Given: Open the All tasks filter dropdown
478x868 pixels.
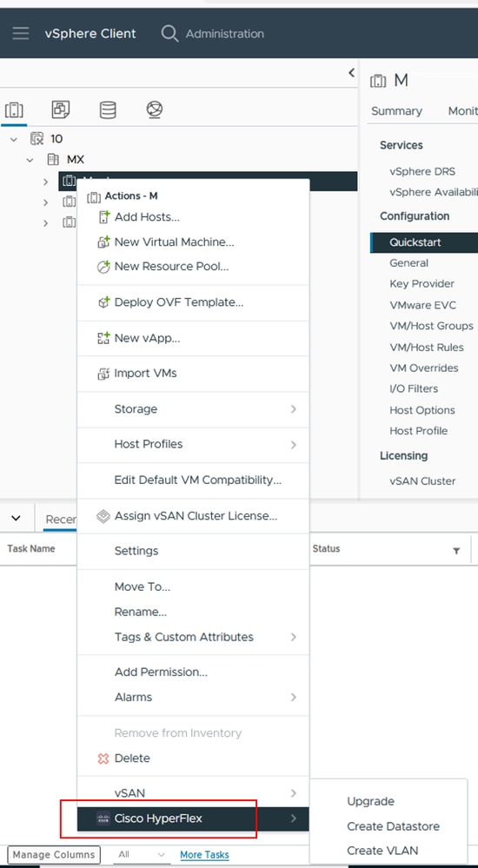Looking at the screenshot, I should pyautogui.click(x=142, y=855).
